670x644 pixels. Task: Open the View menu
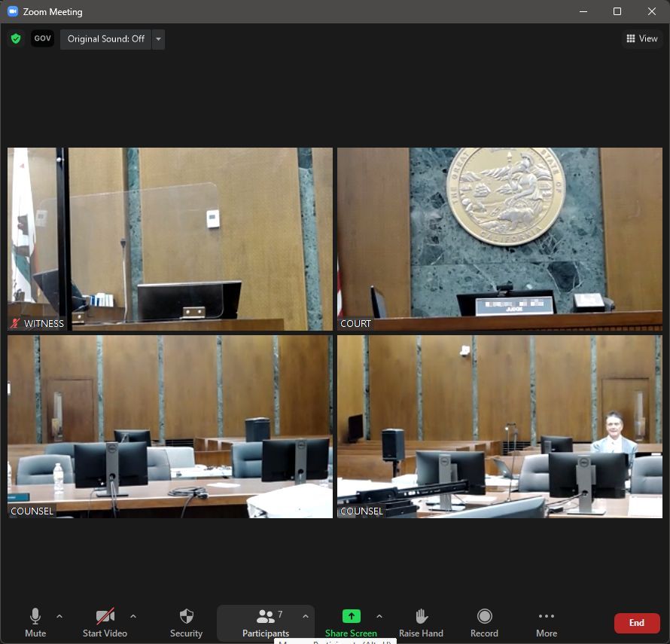point(641,38)
